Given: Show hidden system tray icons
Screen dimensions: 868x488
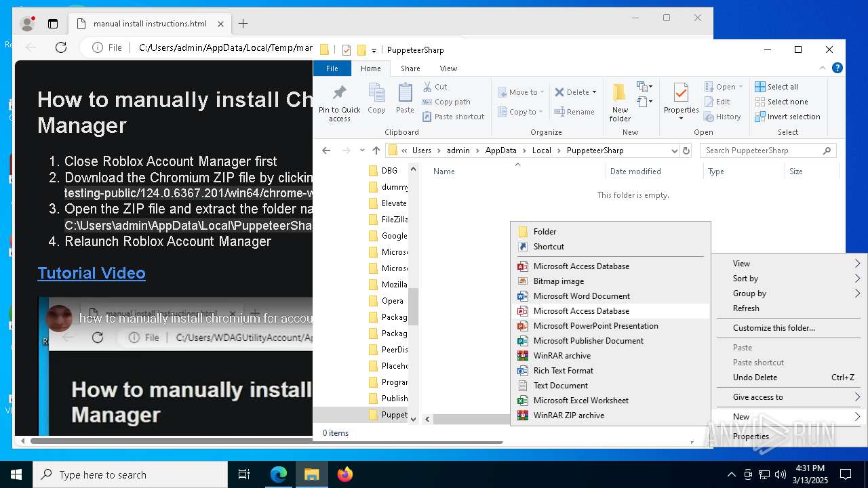Looking at the screenshot, I should (x=731, y=474).
